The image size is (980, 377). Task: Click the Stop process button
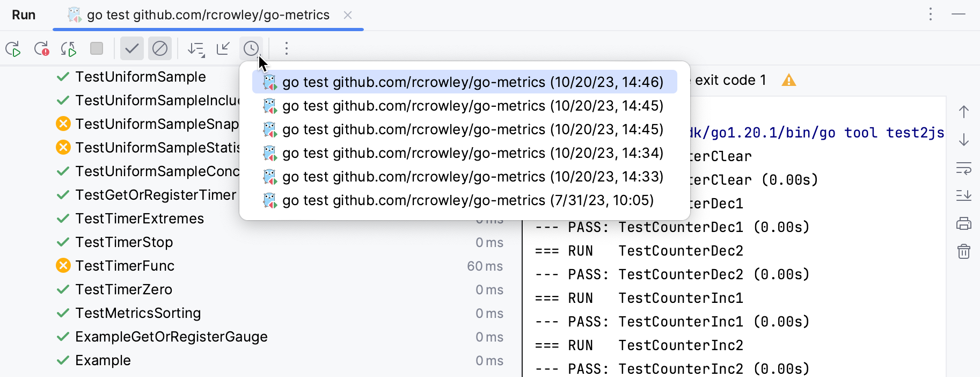click(x=97, y=49)
